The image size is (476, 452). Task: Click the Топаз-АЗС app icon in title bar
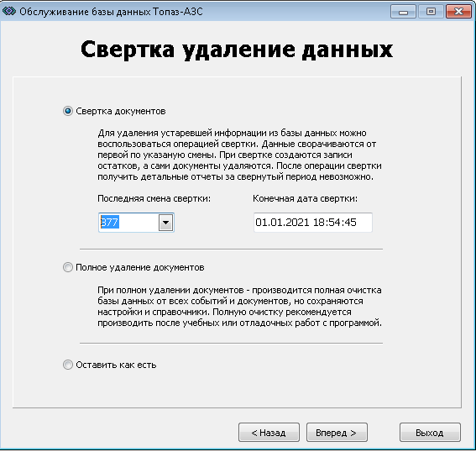pos(8,11)
